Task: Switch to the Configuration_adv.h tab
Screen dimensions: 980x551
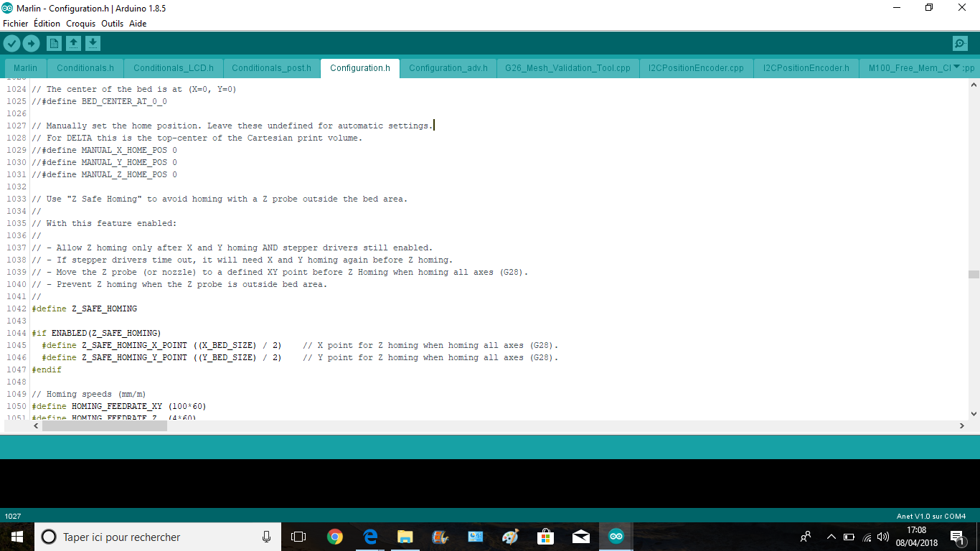Action: [448, 68]
